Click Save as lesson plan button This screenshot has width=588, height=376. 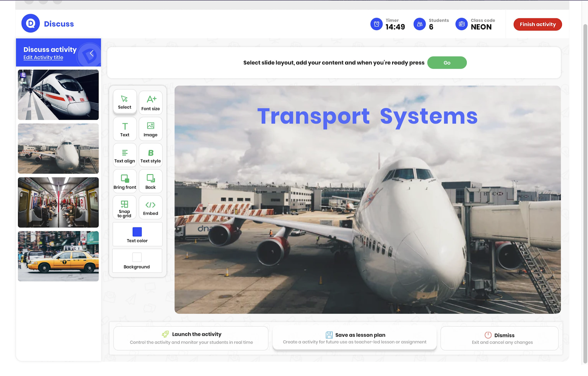(355, 337)
